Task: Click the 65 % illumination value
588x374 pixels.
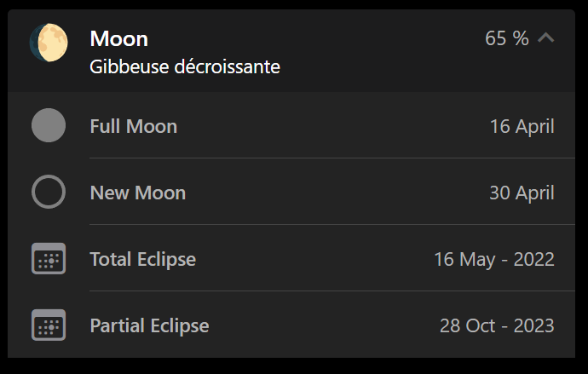Action: [x=506, y=38]
